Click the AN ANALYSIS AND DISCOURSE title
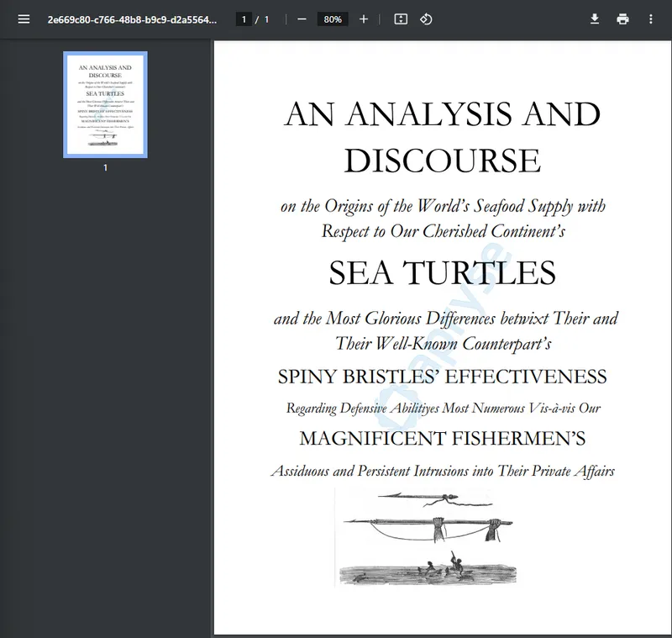The image size is (672, 638). (443, 137)
